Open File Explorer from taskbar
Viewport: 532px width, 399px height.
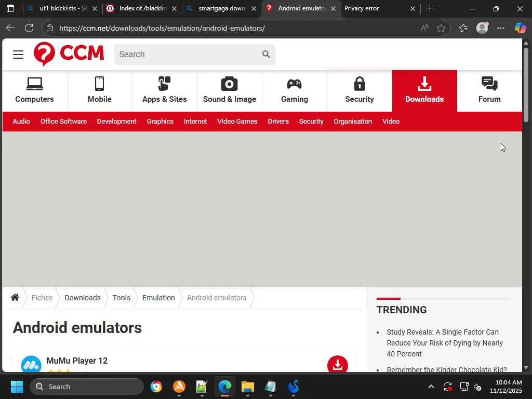[x=248, y=387]
